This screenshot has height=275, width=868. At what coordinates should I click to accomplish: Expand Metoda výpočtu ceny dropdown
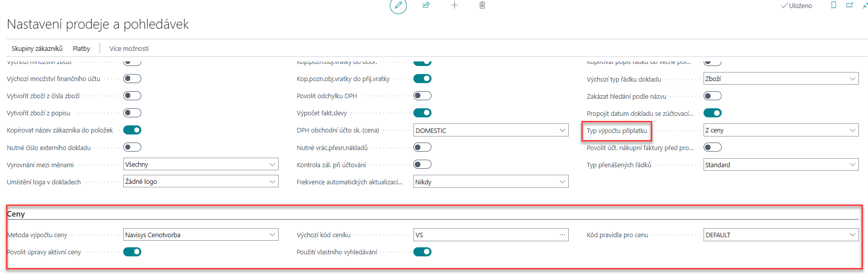tap(272, 235)
